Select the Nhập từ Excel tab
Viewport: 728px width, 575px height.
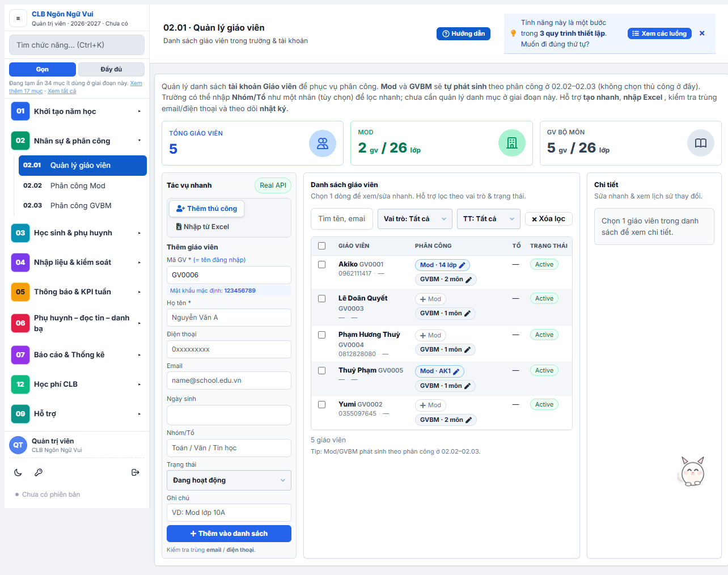[x=202, y=227]
